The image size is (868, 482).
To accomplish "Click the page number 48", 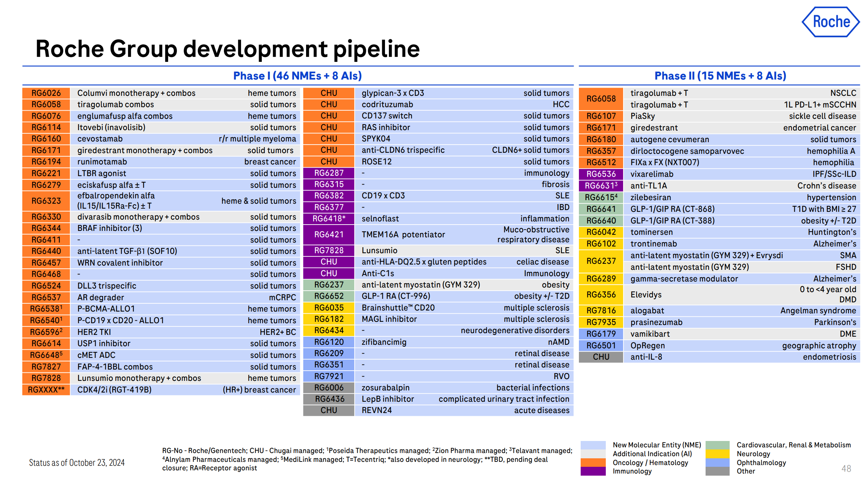I will coord(846,469).
